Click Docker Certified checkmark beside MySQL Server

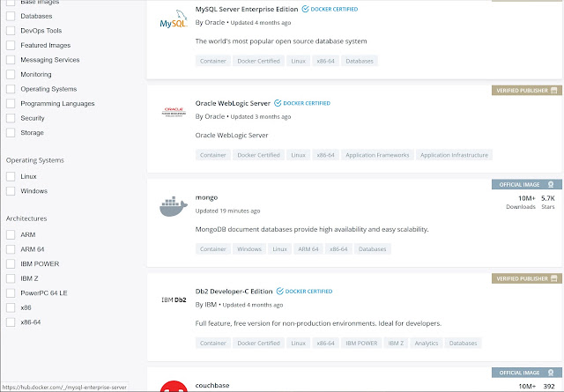[306, 9]
